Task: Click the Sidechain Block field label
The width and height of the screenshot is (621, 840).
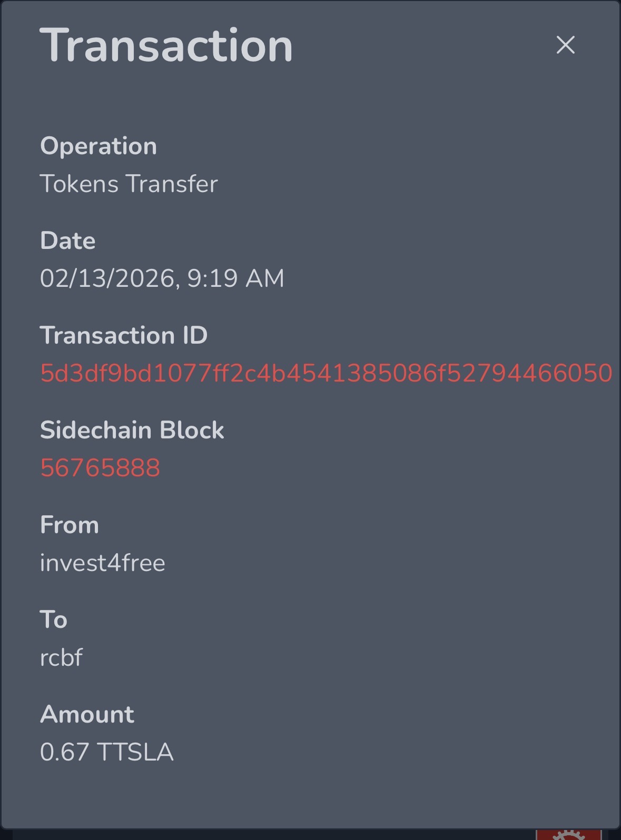Action: click(132, 430)
